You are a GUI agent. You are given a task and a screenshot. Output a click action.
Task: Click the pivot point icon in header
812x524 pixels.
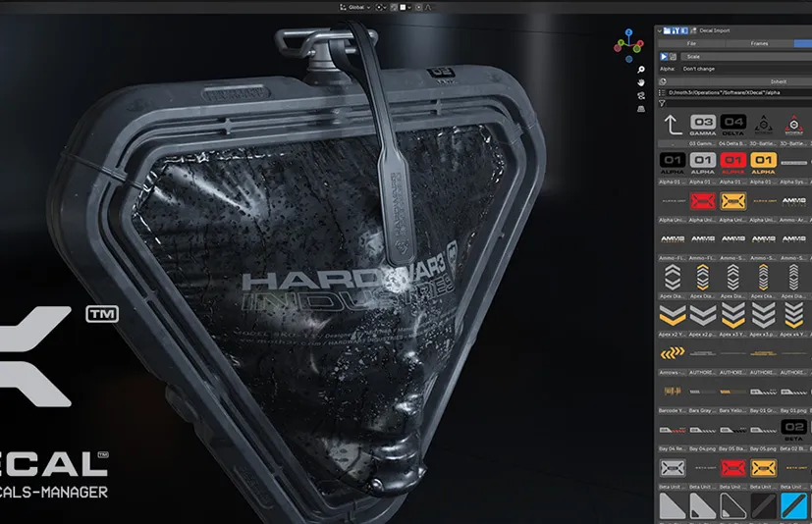[x=381, y=7]
